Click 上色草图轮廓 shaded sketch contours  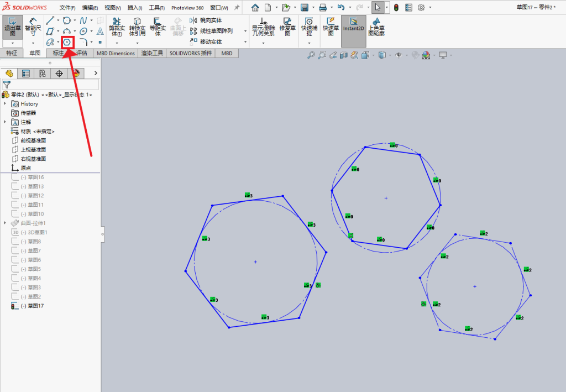(376, 27)
